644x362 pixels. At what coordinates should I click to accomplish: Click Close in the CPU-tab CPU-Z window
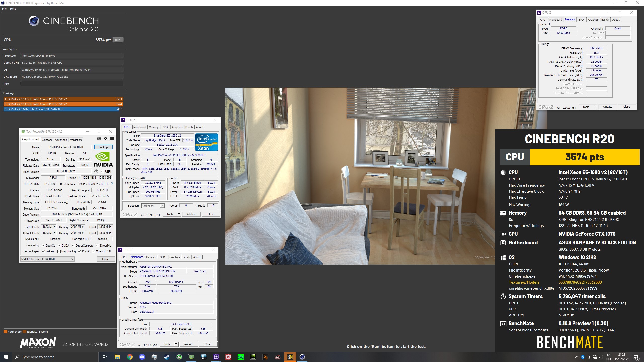(211, 214)
